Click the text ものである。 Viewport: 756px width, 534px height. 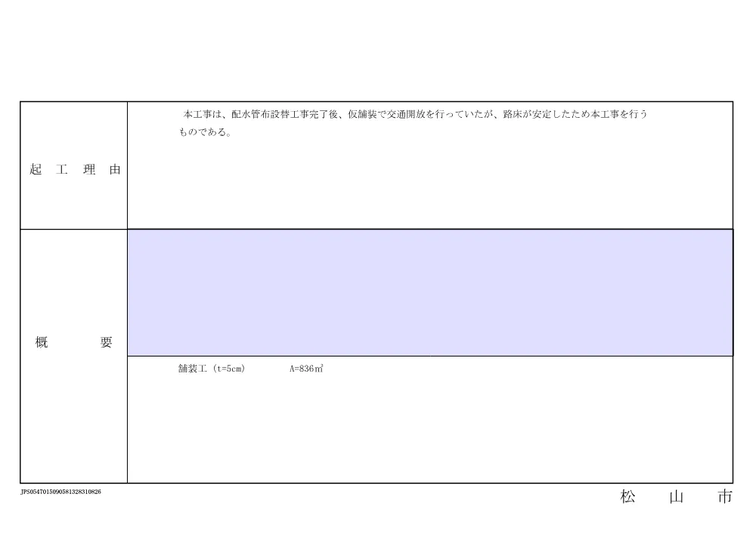[x=205, y=132]
